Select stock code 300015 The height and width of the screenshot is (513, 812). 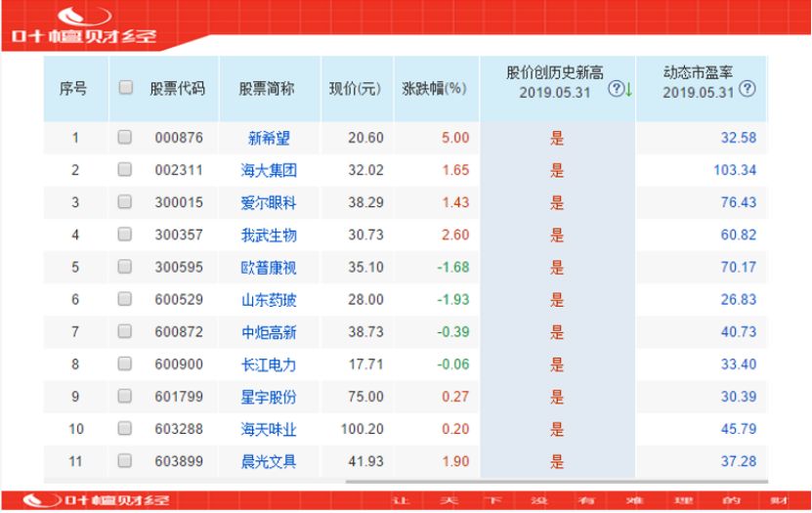[x=179, y=203]
